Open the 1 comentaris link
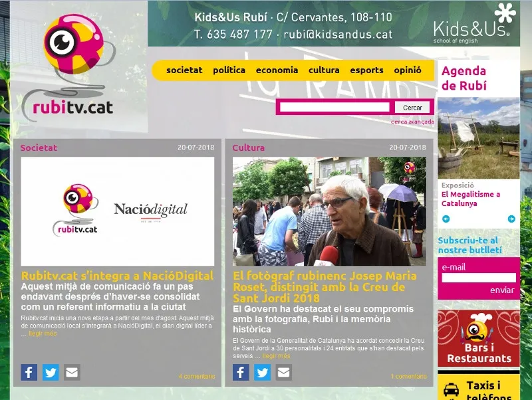Image resolution: width=532 pixels, height=400 pixels. (x=409, y=376)
